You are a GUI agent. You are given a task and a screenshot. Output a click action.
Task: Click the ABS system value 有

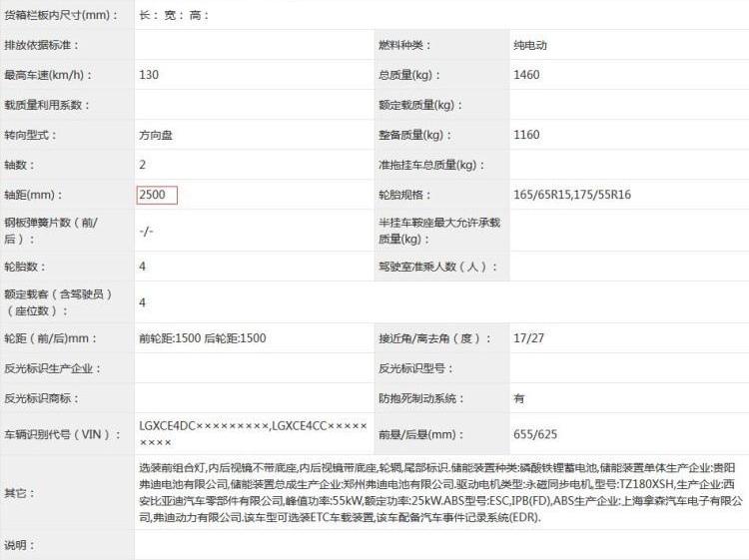coord(518,398)
